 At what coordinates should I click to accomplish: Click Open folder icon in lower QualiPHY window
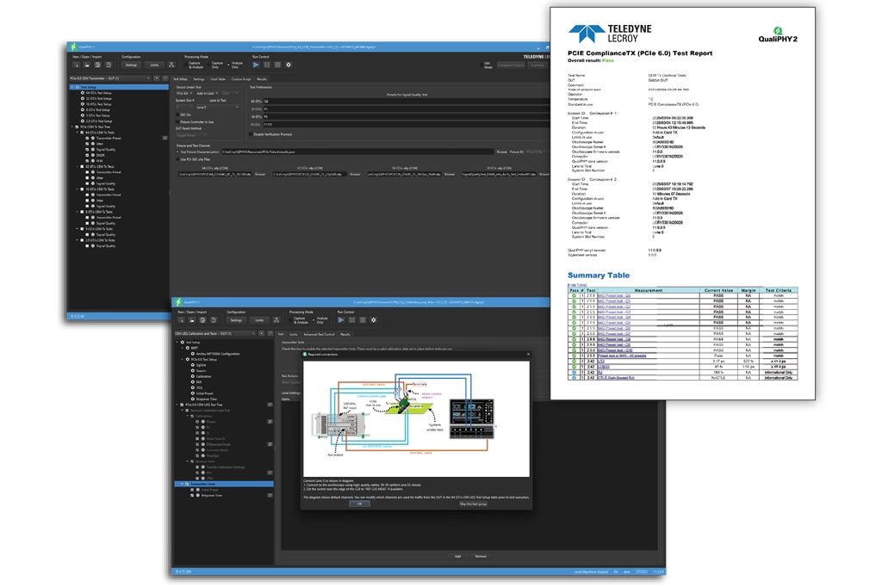tap(192, 320)
